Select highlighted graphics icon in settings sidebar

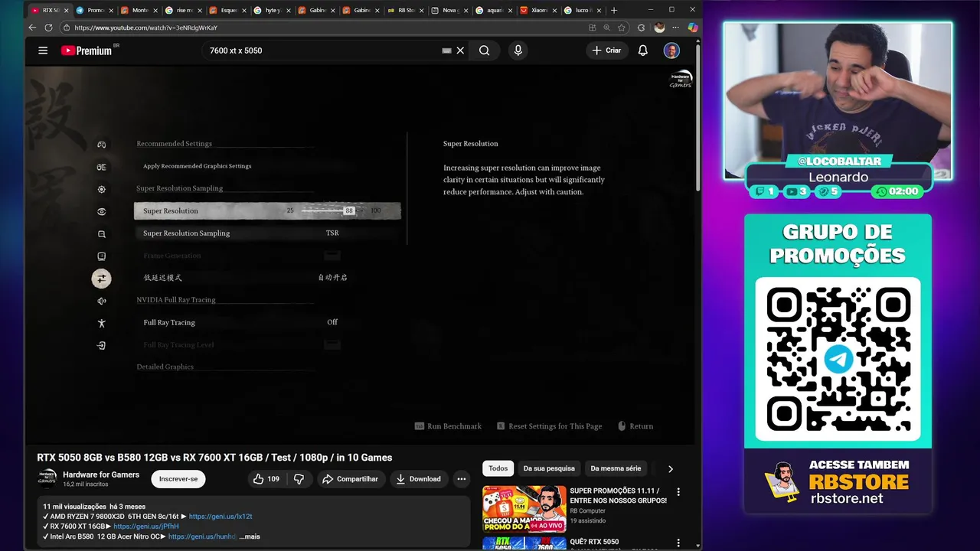(x=102, y=279)
